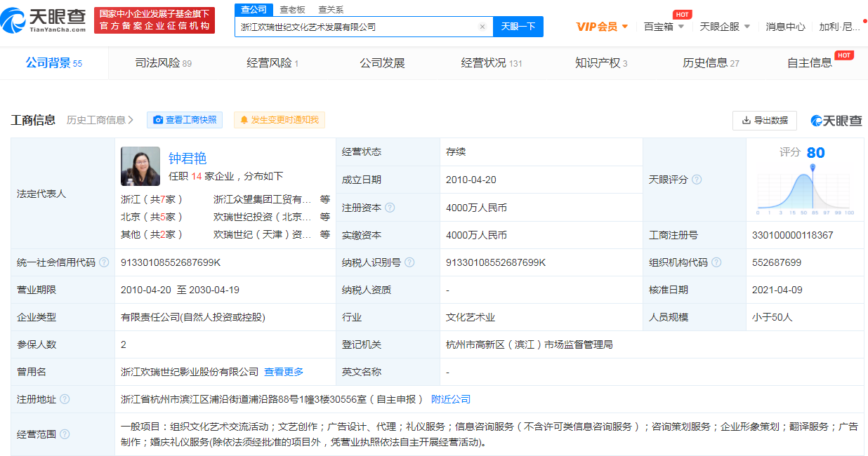Click help icon next to 经营范围
The image size is (868, 456).
click(x=65, y=434)
